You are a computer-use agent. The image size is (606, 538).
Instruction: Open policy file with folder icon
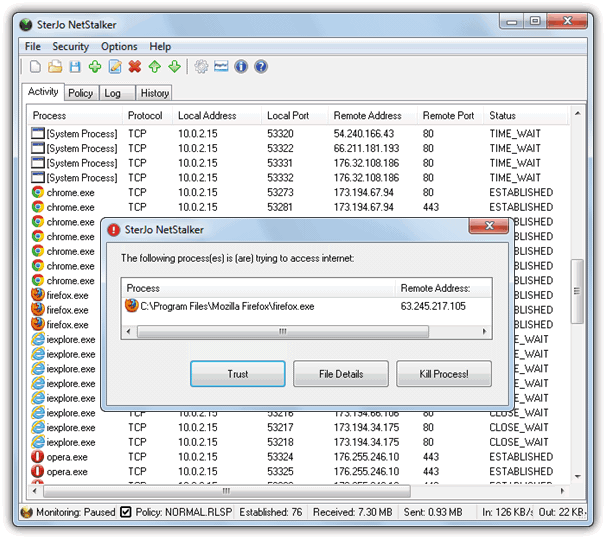tap(55, 66)
